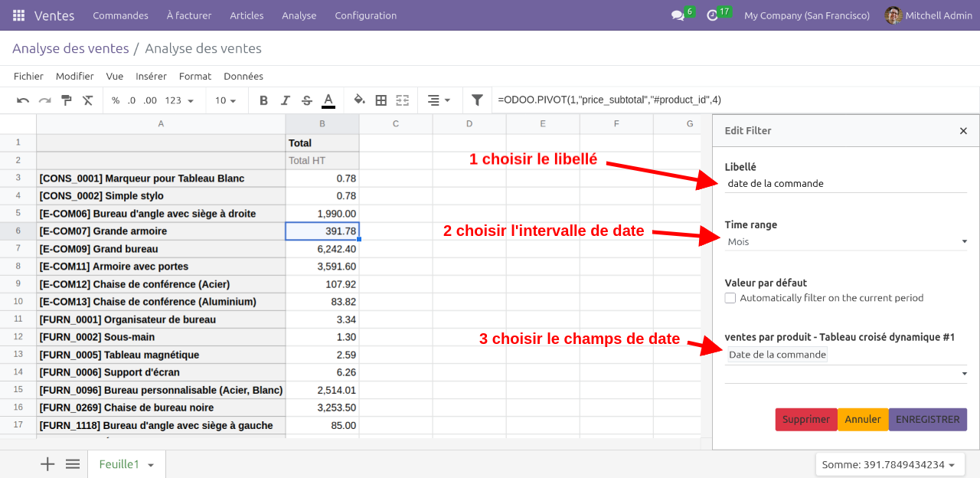Open the Time range dropdown
Screen dimensions: 980x478
[x=845, y=242]
